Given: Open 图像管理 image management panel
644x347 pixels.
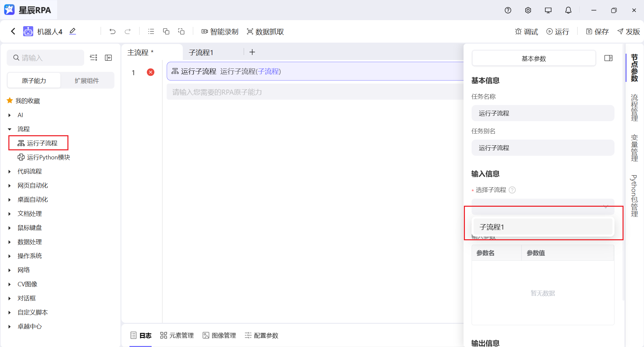Looking at the screenshot, I should [219, 335].
